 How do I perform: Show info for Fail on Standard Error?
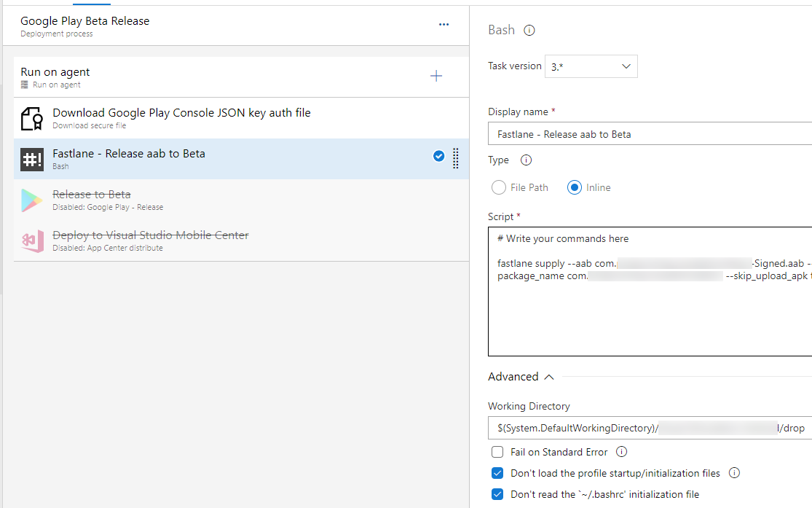coord(621,451)
